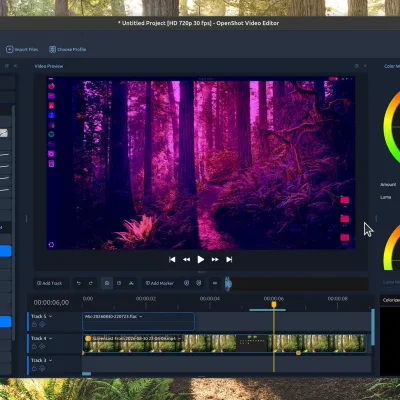Click the 00:00:06,00 timecode field
Viewport: 400px width, 400px height.
(51, 302)
